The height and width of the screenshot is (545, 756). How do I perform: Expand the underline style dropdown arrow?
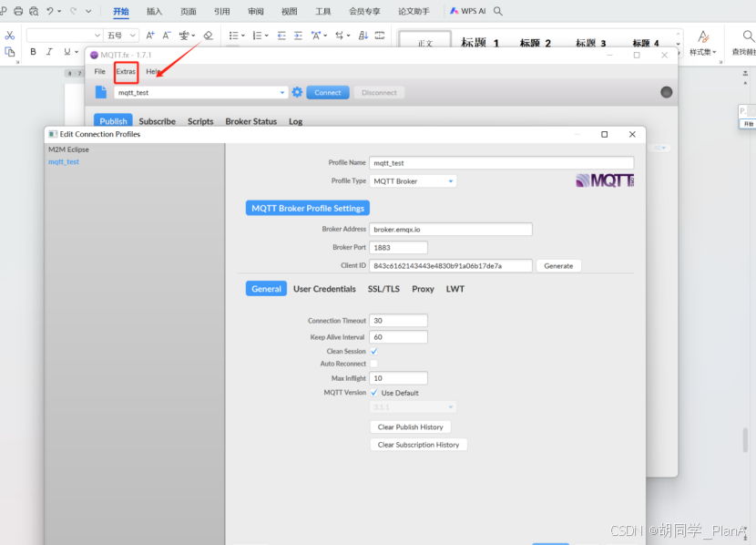[x=77, y=52]
